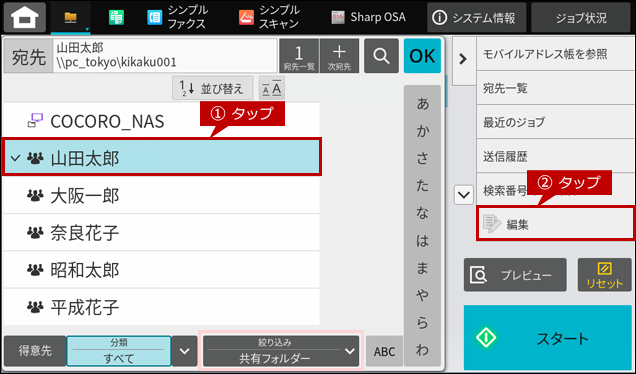Select 大阪一郎 in the address list
The image size is (636, 374).
161,195
